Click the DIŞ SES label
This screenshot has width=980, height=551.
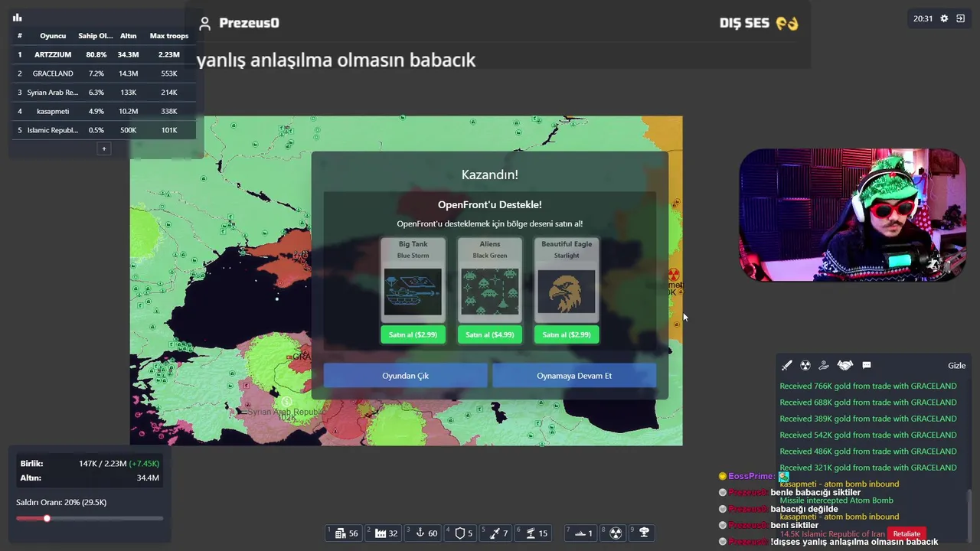(744, 23)
